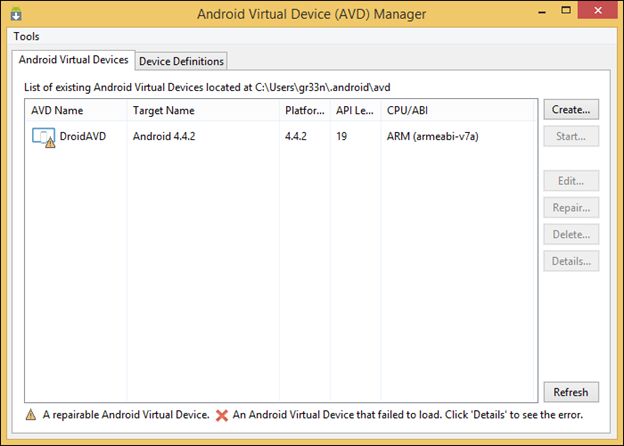Close the AVD Manager window

coord(598,10)
